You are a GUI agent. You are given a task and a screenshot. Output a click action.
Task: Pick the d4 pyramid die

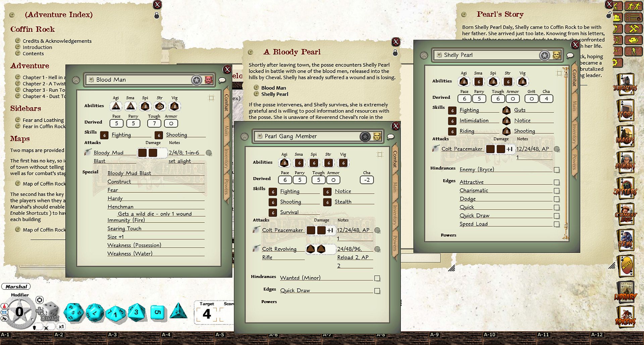178,311
